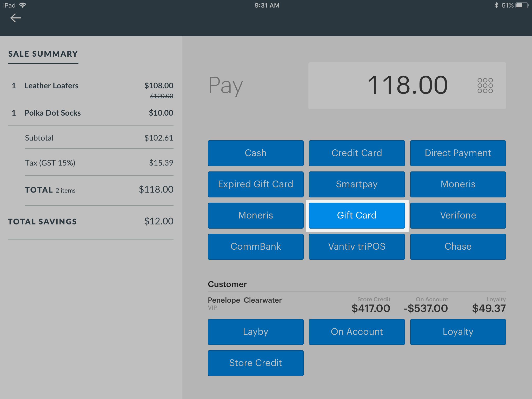Tap the Leather Loafers line item
Image resolution: width=532 pixels, height=399 pixels.
(x=51, y=86)
